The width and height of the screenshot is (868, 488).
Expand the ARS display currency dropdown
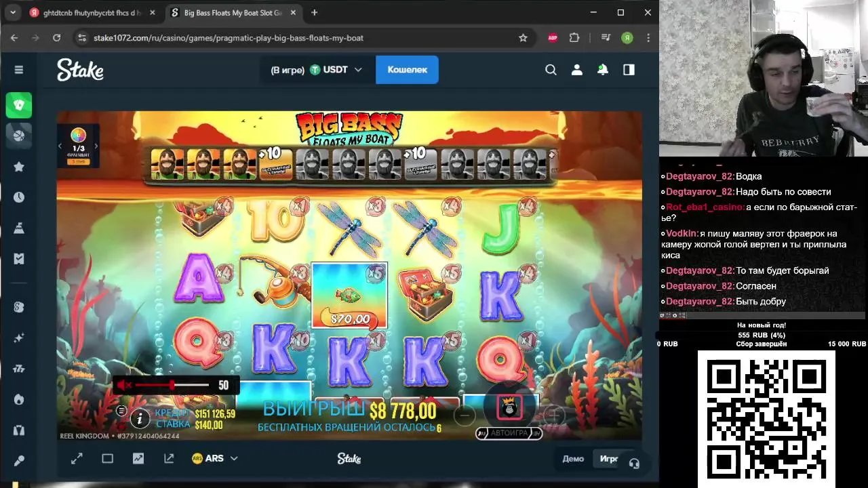point(215,459)
